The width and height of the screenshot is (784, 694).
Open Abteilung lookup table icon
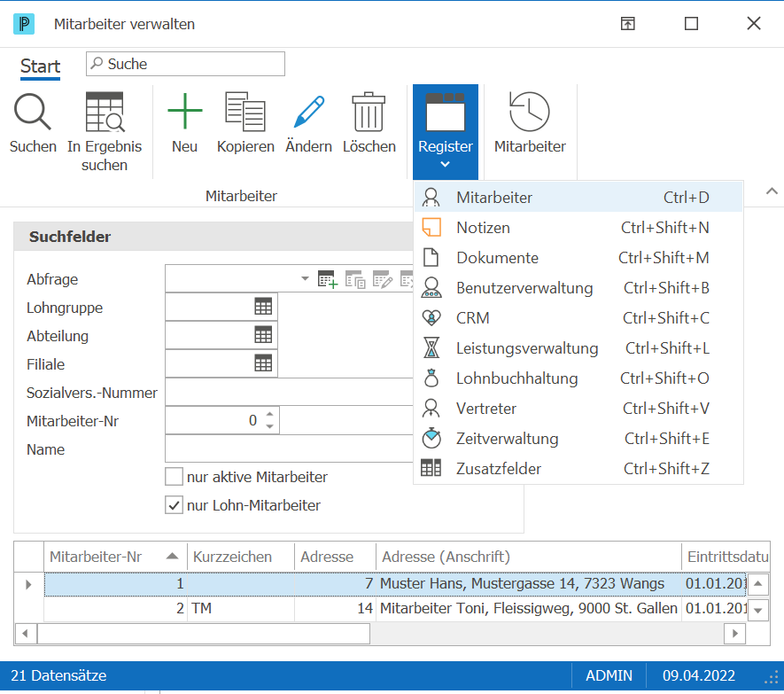(x=263, y=335)
